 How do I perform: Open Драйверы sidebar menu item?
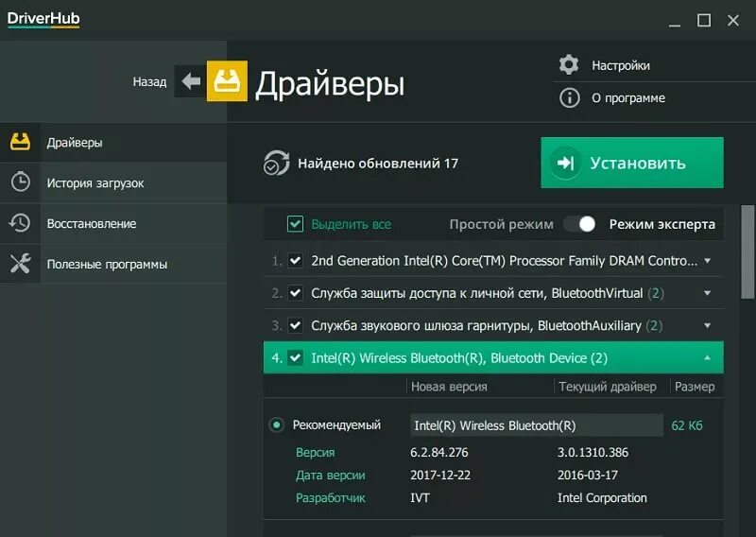113,143
